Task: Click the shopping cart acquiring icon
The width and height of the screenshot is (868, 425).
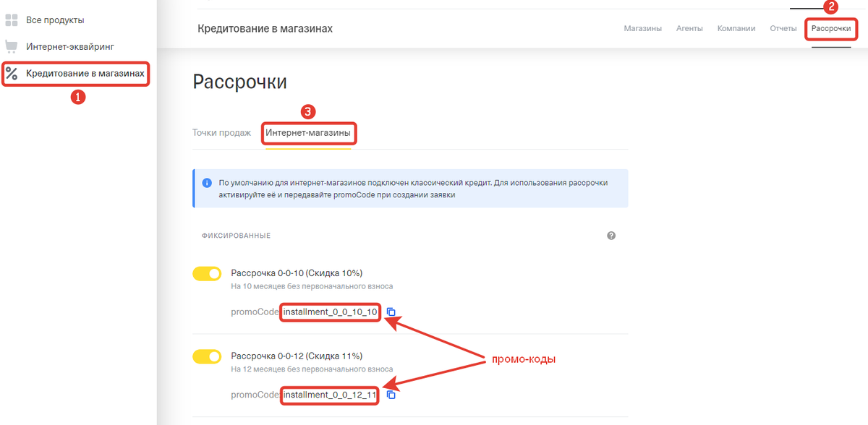Action: [12, 47]
